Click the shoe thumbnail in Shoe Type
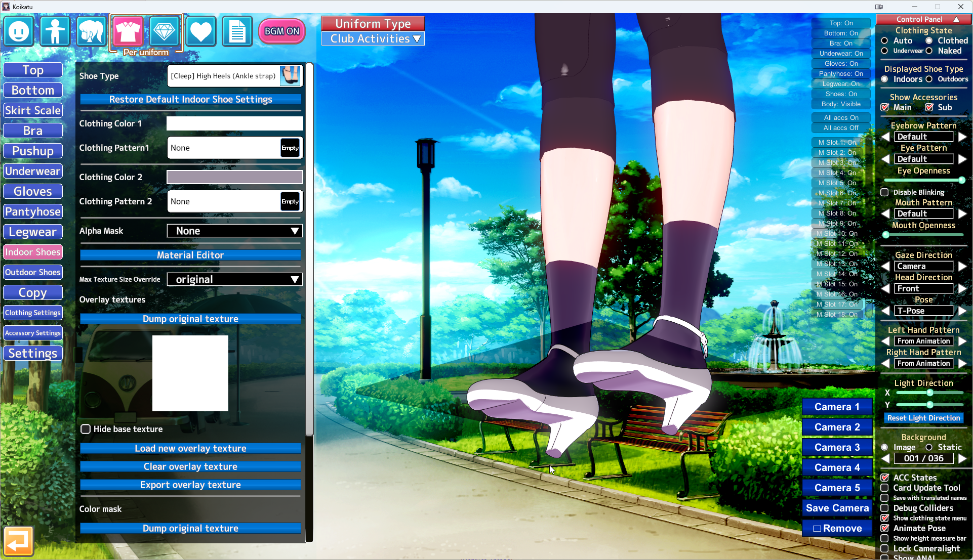 tap(291, 76)
